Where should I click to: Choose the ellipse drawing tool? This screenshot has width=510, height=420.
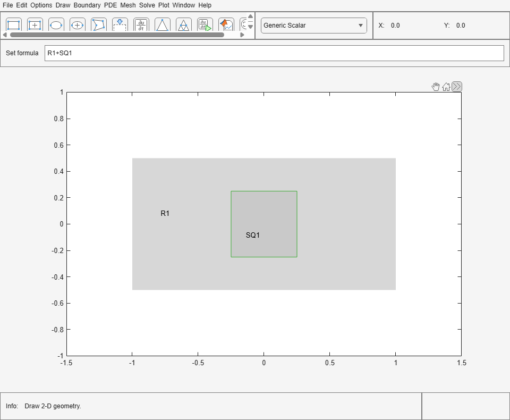pos(56,24)
